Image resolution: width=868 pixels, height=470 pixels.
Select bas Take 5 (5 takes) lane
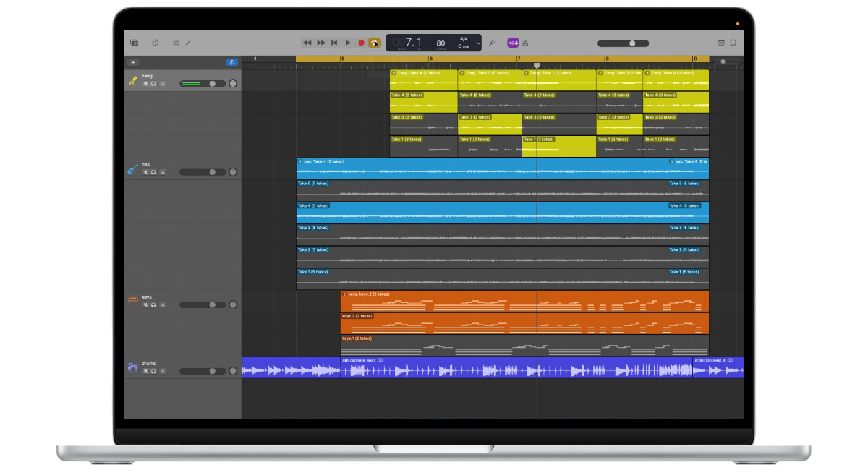point(503,190)
